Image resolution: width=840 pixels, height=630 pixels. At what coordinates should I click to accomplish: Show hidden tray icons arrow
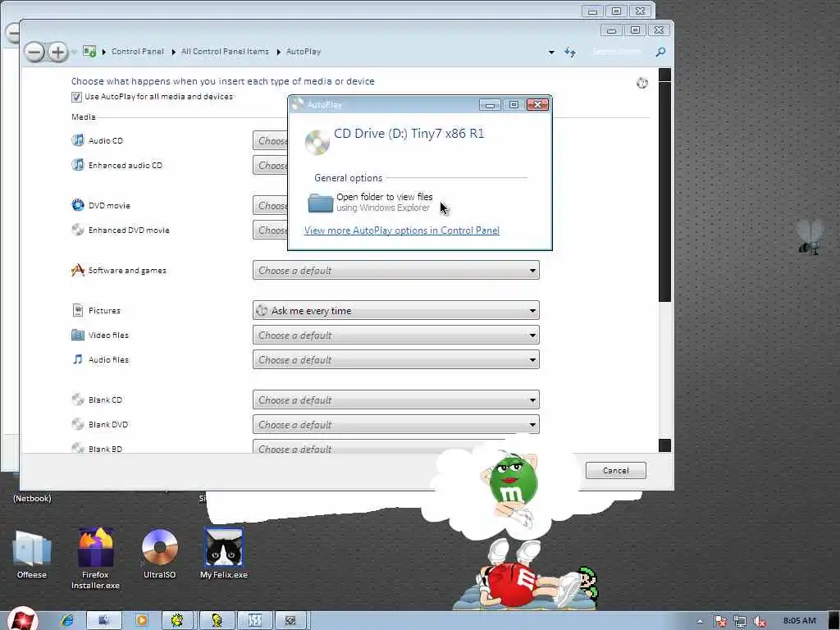pos(701,622)
